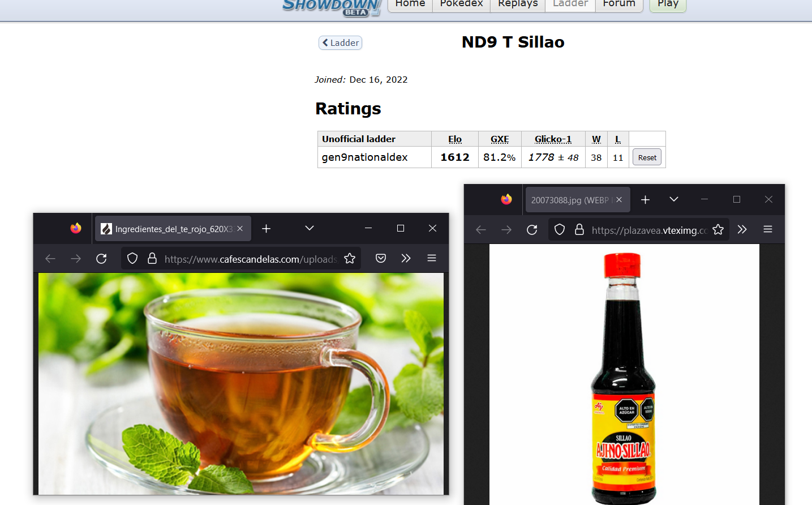
Task: Open hamburger menu in cafescandelas window
Action: click(432, 259)
